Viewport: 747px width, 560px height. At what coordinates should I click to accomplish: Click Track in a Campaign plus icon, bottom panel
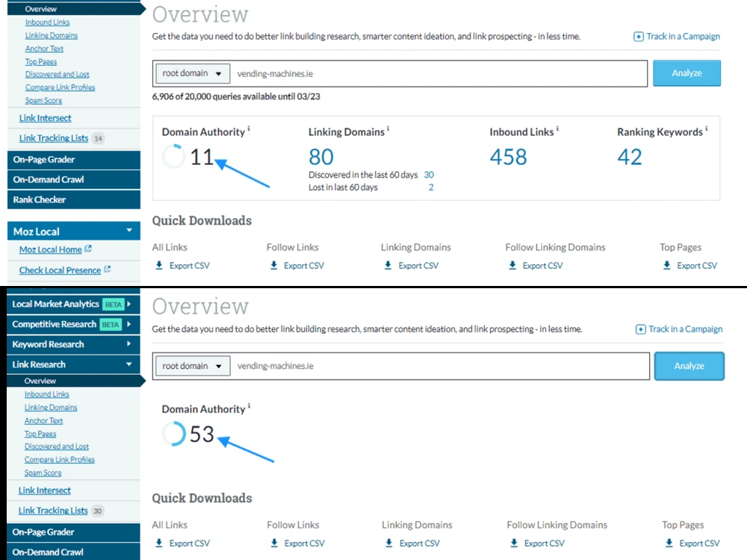pyautogui.click(x=641, y=329)
